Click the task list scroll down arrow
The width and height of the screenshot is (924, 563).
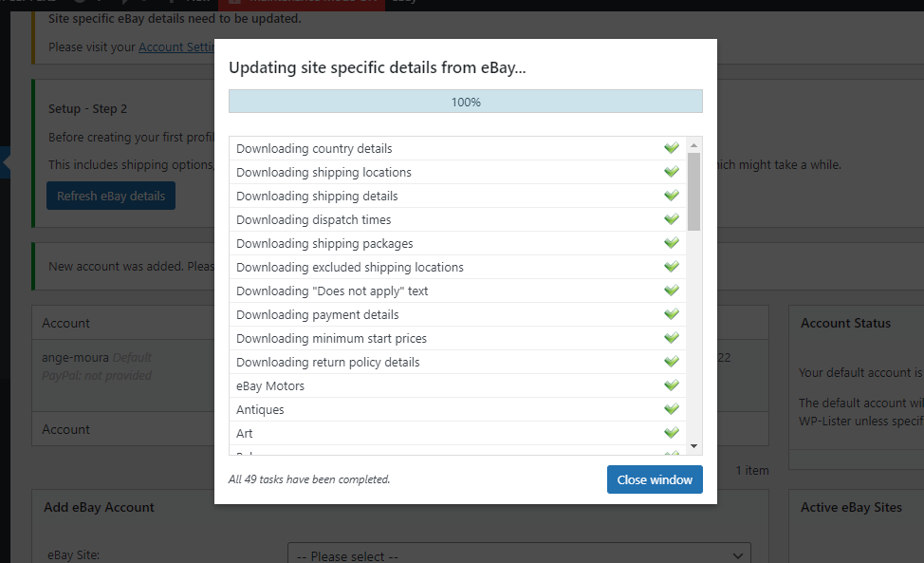point(693,445)
